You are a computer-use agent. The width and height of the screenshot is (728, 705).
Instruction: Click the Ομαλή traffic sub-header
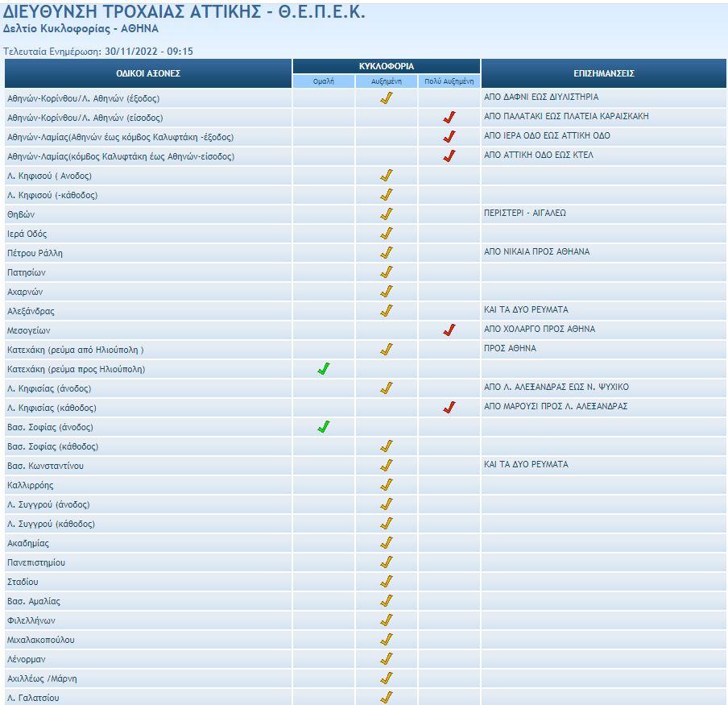tap(324, 81)
